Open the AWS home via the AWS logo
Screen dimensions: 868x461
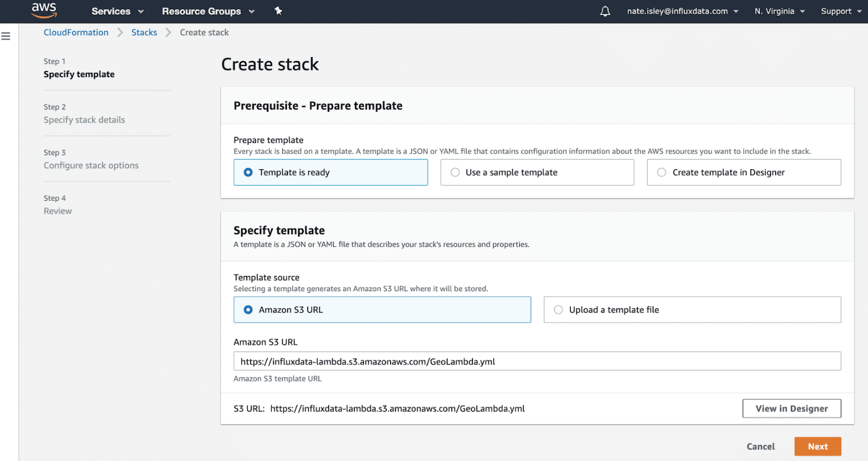point(43,11)
